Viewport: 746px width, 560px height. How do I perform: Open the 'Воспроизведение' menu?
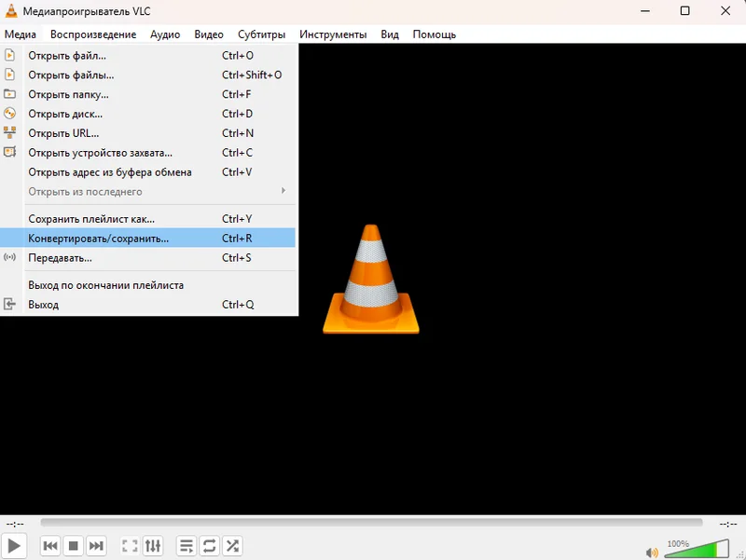click(x=93, y=34)
